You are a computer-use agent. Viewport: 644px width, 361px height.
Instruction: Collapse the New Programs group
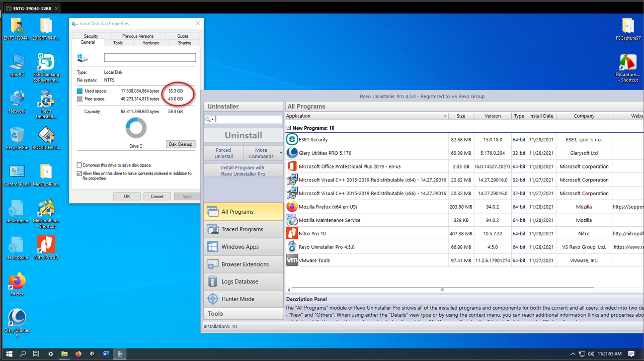coord(289,128)
